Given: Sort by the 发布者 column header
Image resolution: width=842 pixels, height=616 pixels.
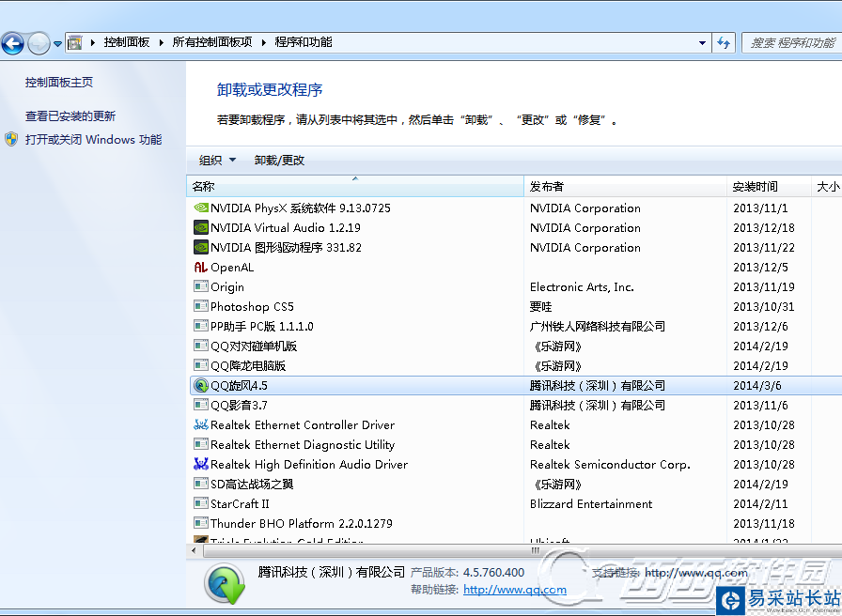Looking at the screenshot, I should click(x=625, y=186).
